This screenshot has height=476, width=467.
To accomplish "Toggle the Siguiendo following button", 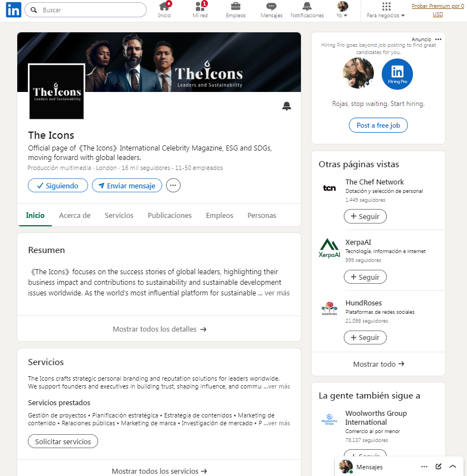I will coord(58,186).
